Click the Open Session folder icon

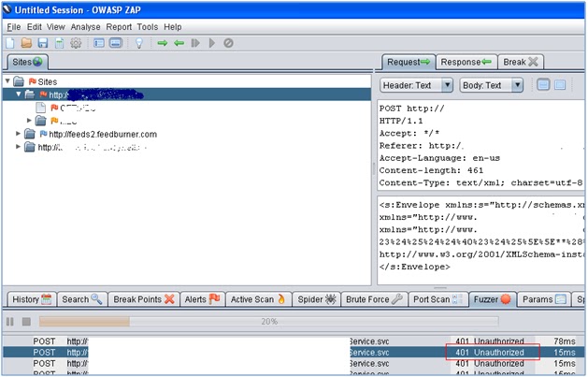[26, 43]
